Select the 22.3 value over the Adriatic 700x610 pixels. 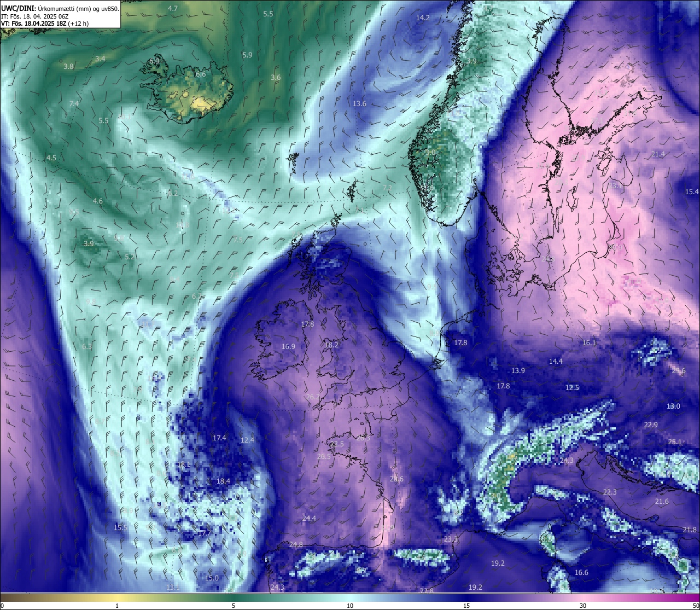click(x=609, y=492)
